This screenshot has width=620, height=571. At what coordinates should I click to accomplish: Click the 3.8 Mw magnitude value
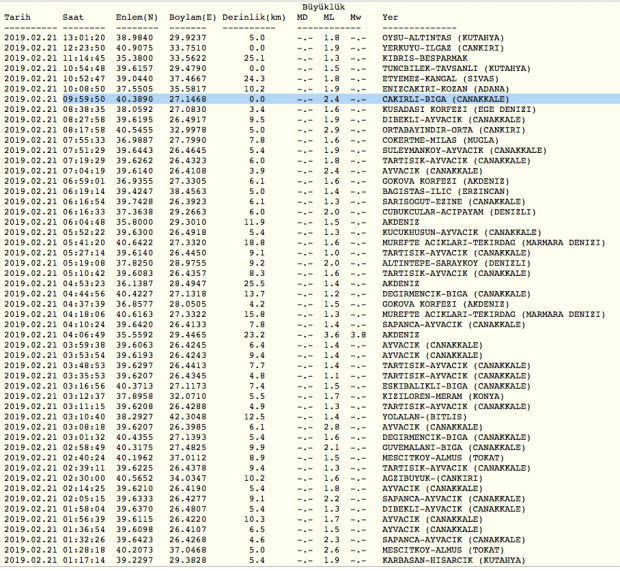[x=357, y=335]
